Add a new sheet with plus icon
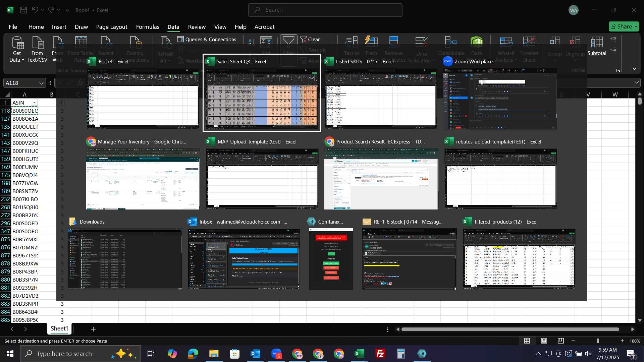 pyautogui.click(x=93, y=329)
